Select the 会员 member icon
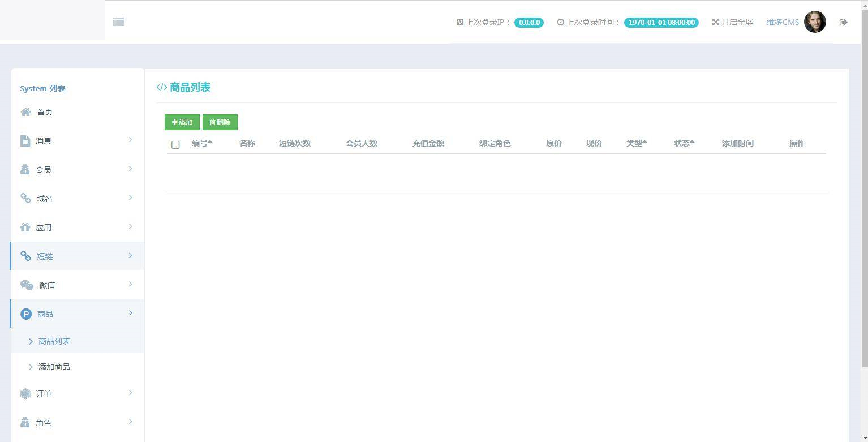868x442 pixels. tap(25, 169)
